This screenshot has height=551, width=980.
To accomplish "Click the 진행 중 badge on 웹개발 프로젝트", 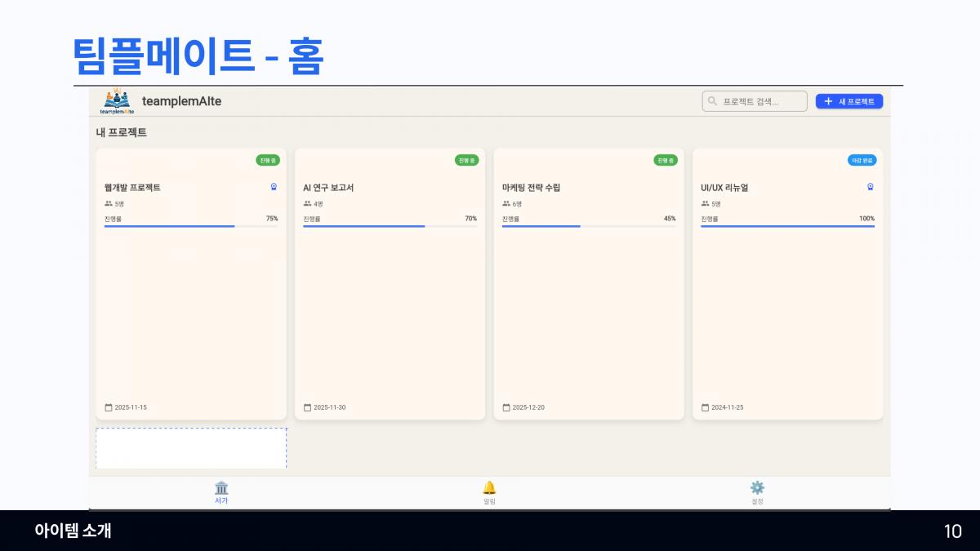I will click(x=268, y=160).
